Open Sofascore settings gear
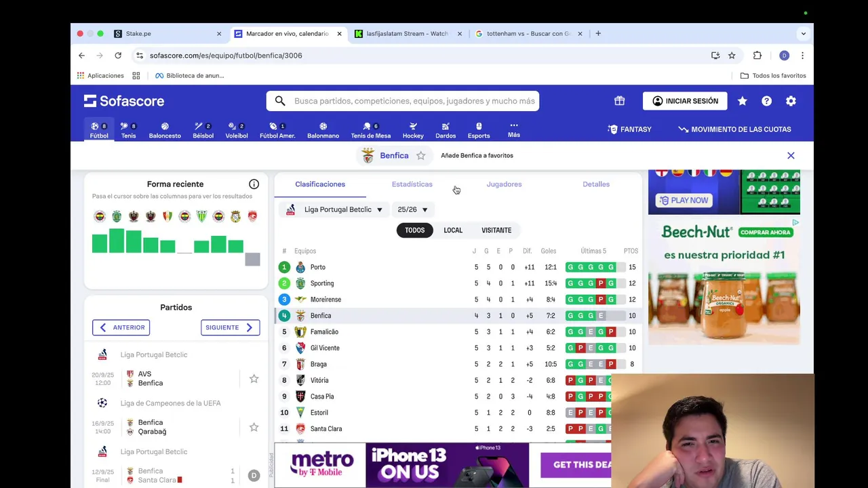868x488 pixels. click(x=791, y=101)
